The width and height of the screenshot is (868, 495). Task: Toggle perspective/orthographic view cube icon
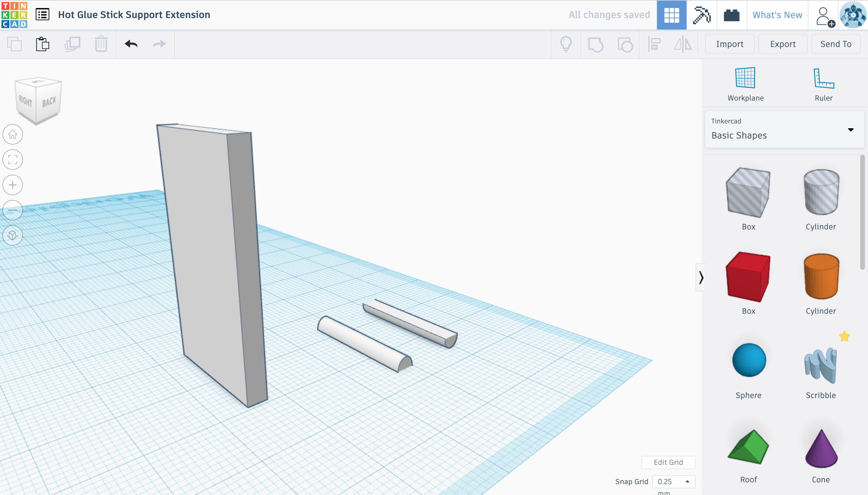(x=13, y=235)
